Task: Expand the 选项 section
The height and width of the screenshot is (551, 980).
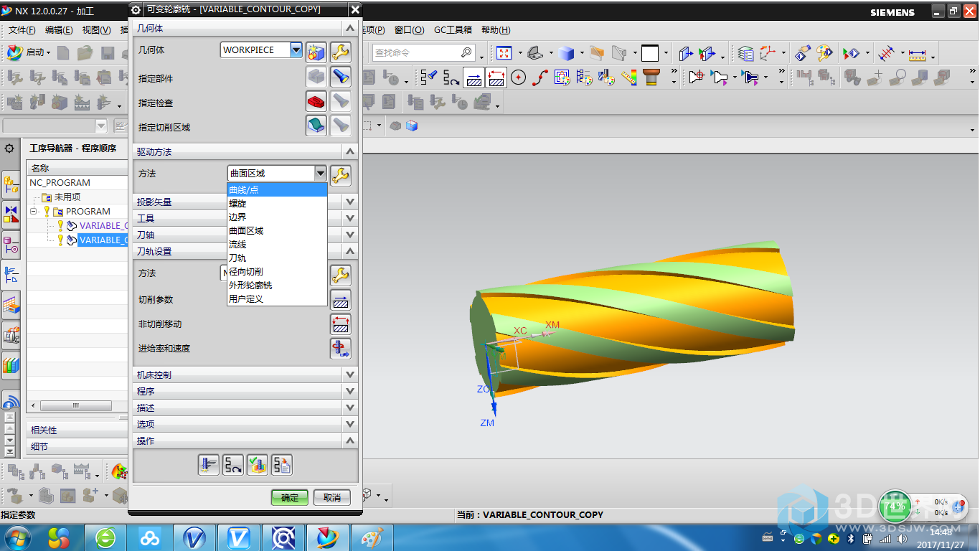Action: pos(349,424)
